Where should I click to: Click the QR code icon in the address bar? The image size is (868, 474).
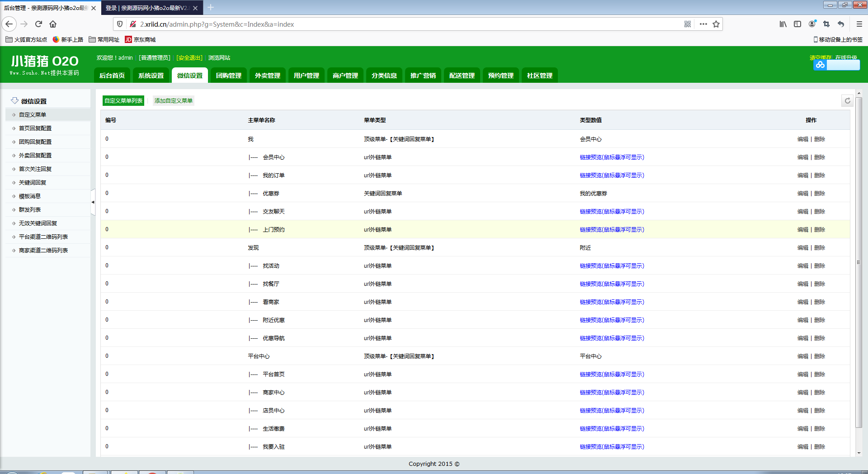[x=688, y=24]
